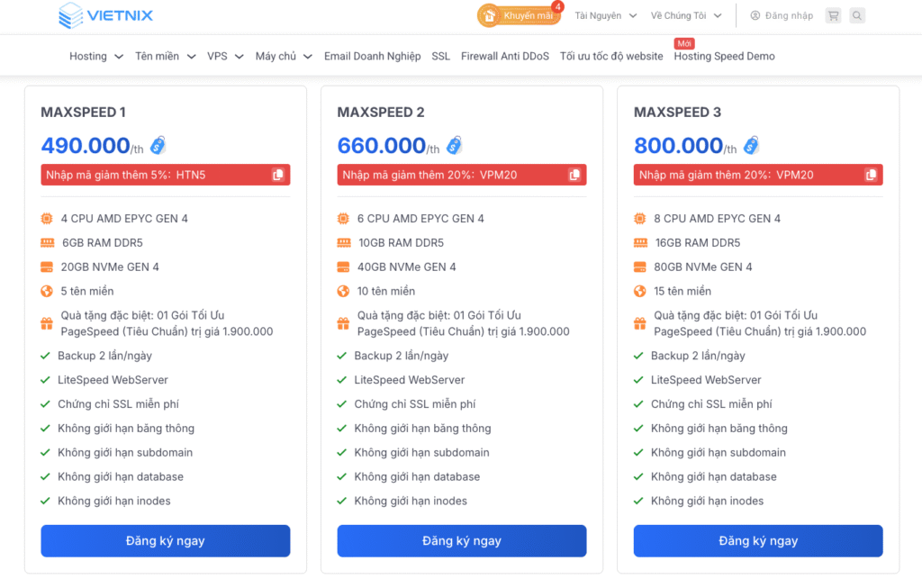Copy VPM20 code in MAXSPEED 3 card
922x588 pixels.
(x=871, y=175)
